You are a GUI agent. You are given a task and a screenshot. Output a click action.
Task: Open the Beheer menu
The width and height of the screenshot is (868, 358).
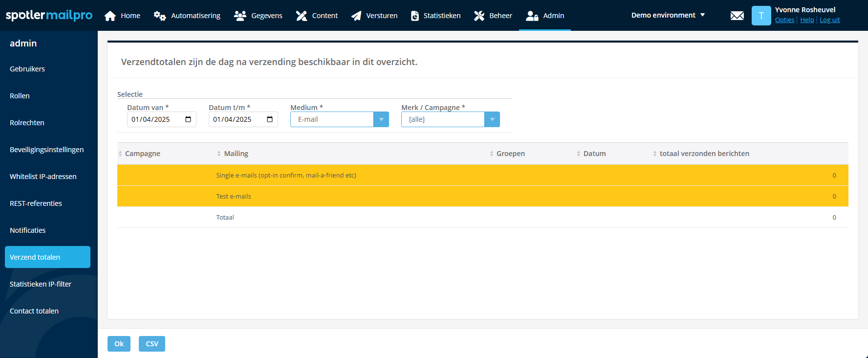[493, 16]
